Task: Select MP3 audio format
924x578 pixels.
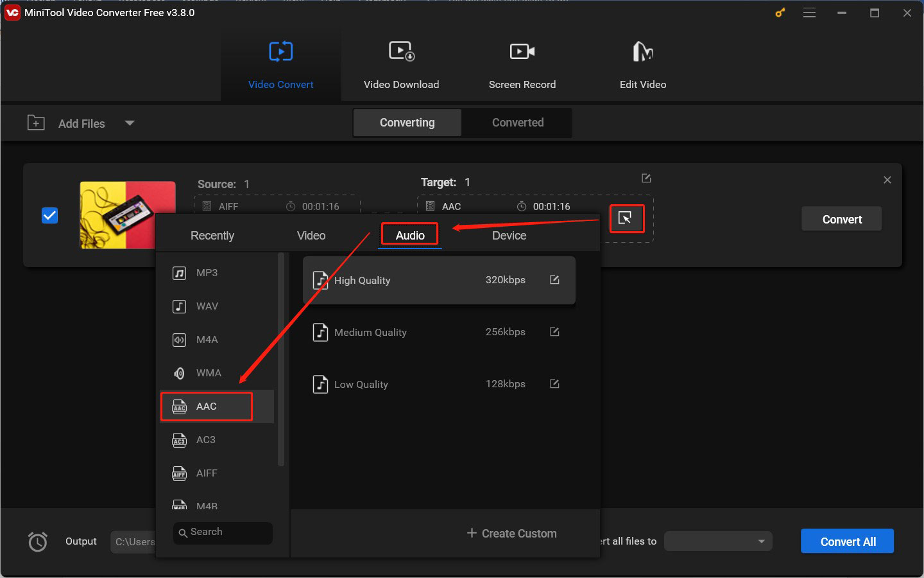Action: tap(217, 273)
